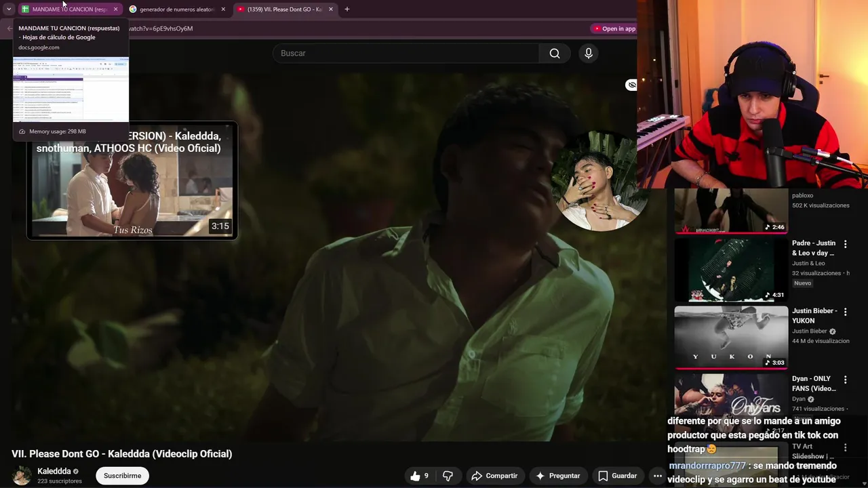Focus the YouTube Buscar search field

tap(406, 54)
